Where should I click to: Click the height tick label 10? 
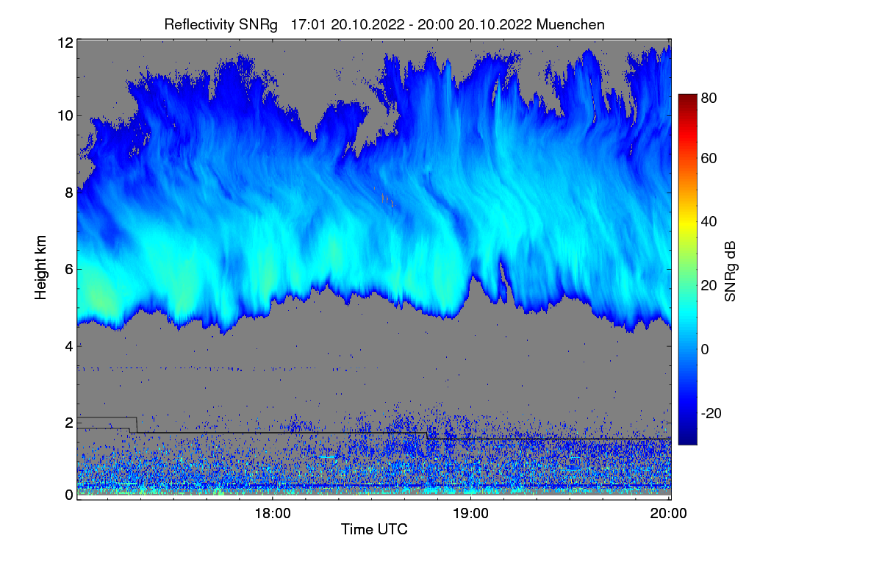point(65,115)
